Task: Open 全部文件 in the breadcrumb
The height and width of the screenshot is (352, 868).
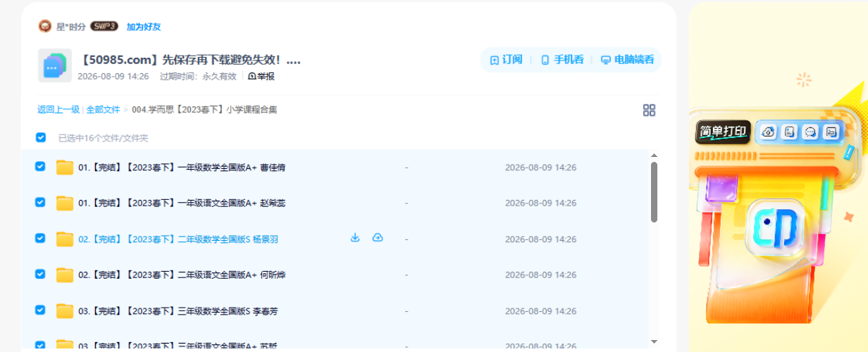Action: click(103, 110)
